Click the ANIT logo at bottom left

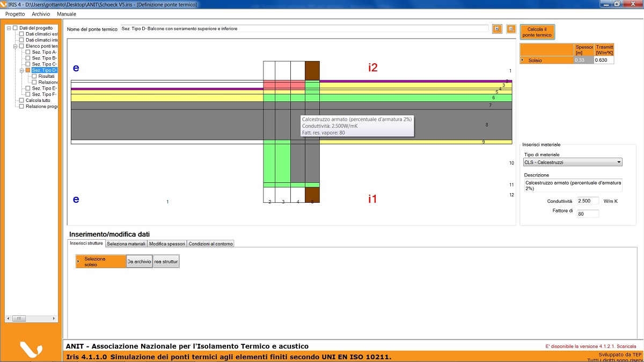click(31, 349)
